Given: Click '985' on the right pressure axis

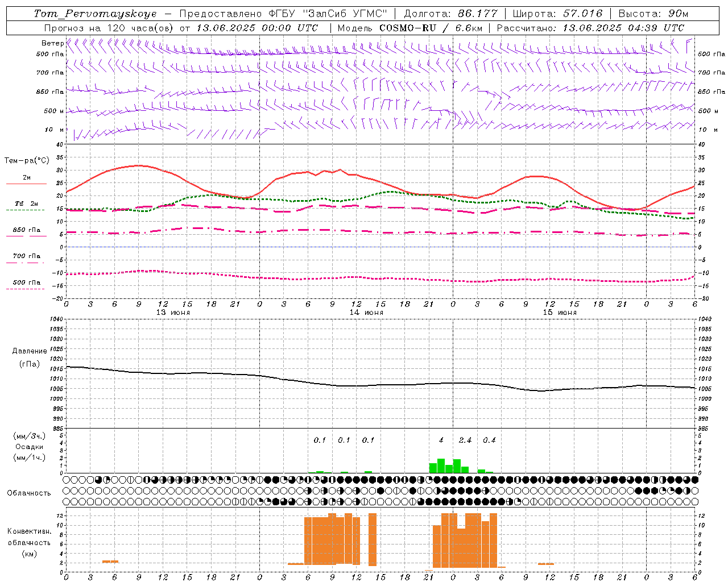Looking at the screenshot, I should (704, 429).
